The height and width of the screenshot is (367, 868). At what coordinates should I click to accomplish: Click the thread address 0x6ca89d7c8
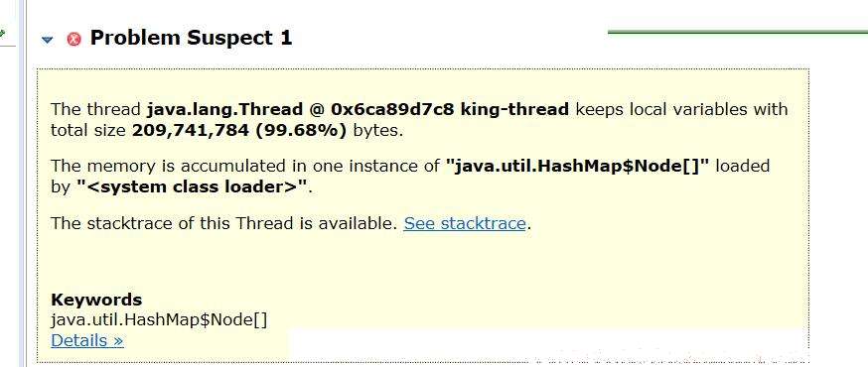tap(392, 109)
